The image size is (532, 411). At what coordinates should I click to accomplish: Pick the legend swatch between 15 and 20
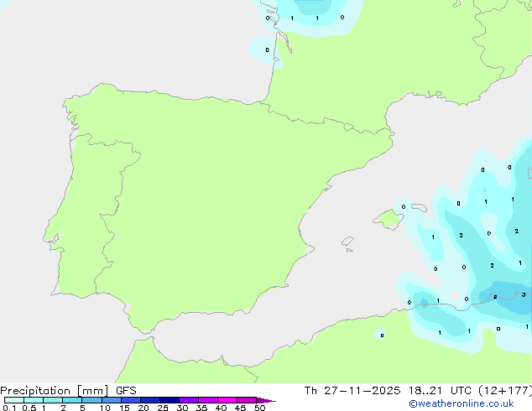pyautogui.click(x=130, y=400)
